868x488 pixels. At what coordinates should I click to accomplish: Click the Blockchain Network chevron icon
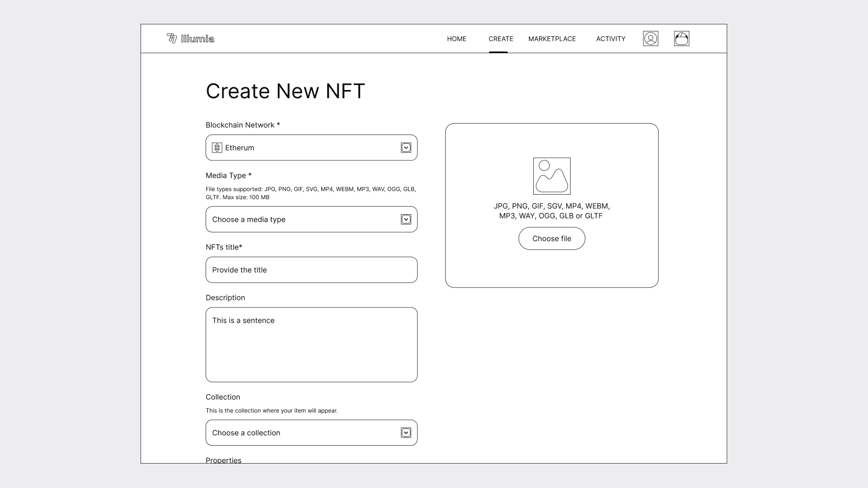[x=406, y=147]
